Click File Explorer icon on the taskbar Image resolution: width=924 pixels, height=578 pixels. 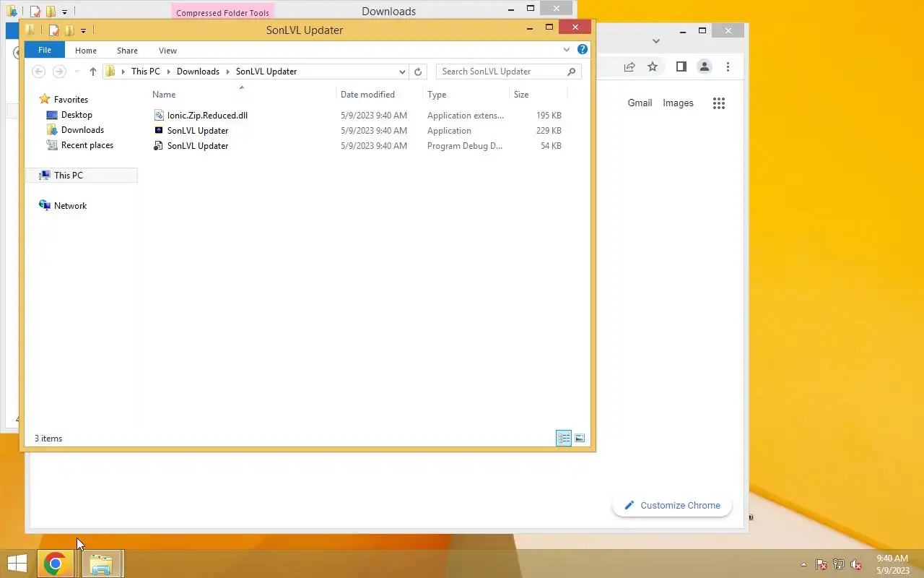click(100, 564)
